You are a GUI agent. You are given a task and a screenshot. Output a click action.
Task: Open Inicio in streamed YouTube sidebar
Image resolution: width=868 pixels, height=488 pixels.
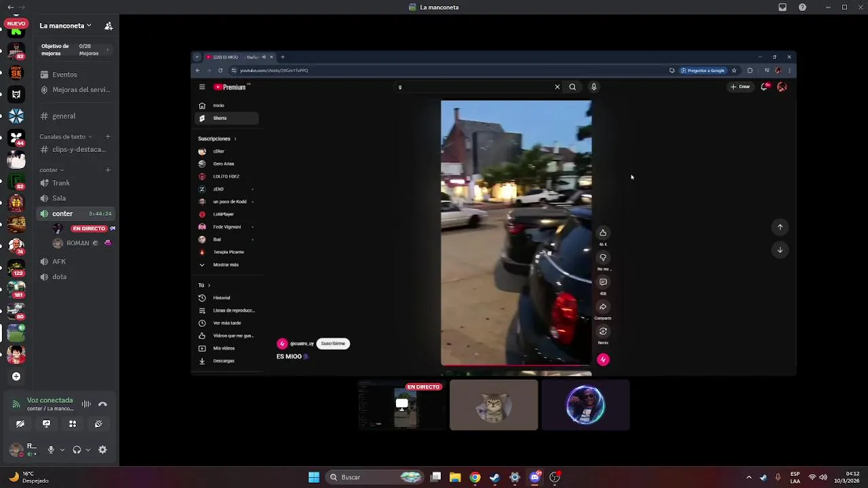point(226,106)
